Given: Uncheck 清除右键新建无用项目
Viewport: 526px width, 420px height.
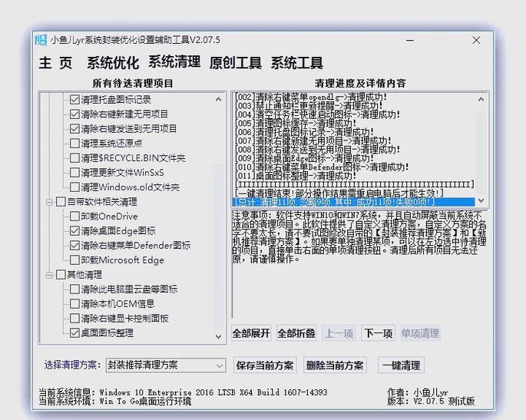Looking at the screenshot, I should click(x=74, y=114).
